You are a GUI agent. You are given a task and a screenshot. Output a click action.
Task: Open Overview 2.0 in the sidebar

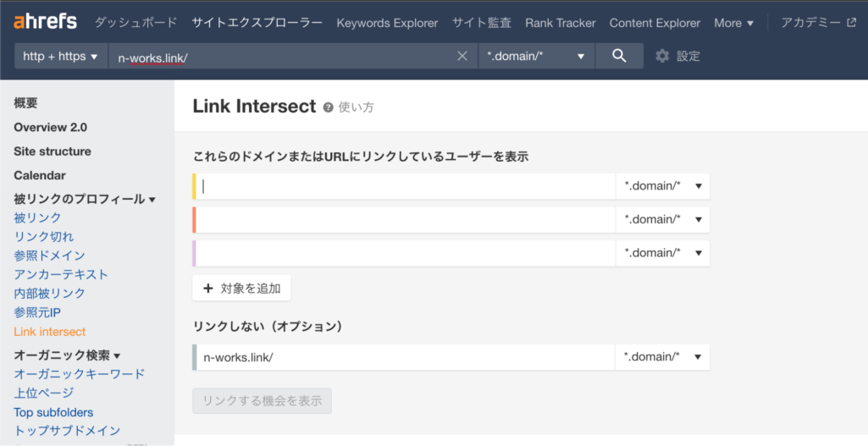click(x=50, y=127)
